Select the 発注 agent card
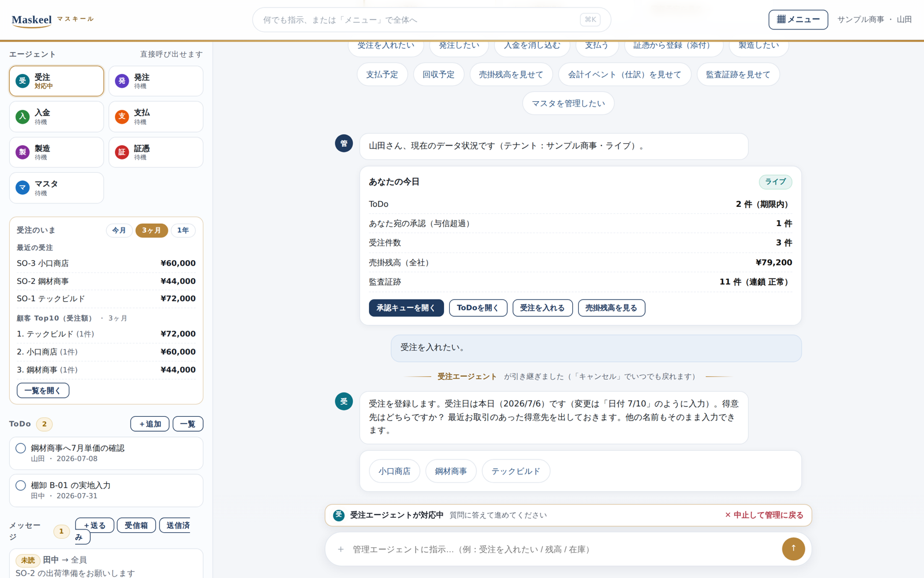924x578 pixels. [x=156, y=81]
